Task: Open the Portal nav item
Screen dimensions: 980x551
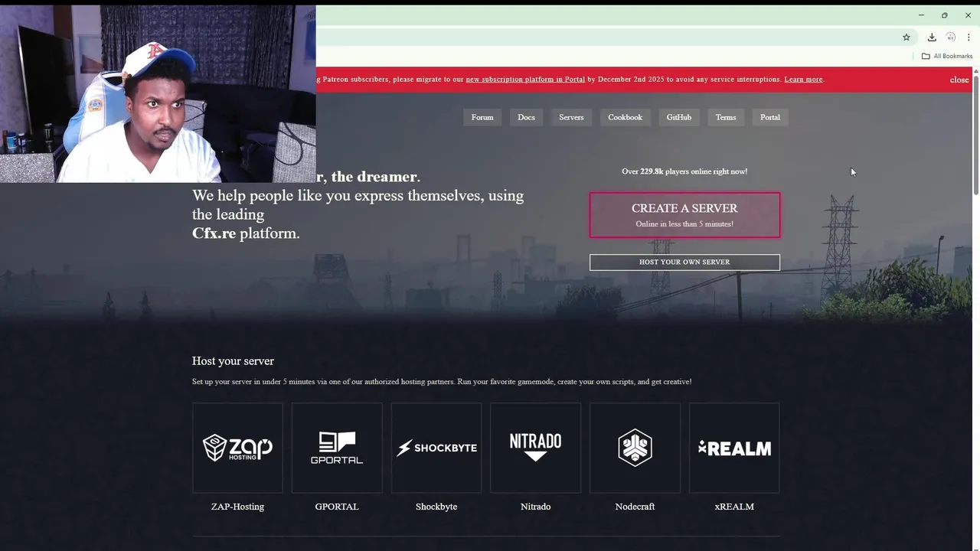Action: tap(770, 117)
